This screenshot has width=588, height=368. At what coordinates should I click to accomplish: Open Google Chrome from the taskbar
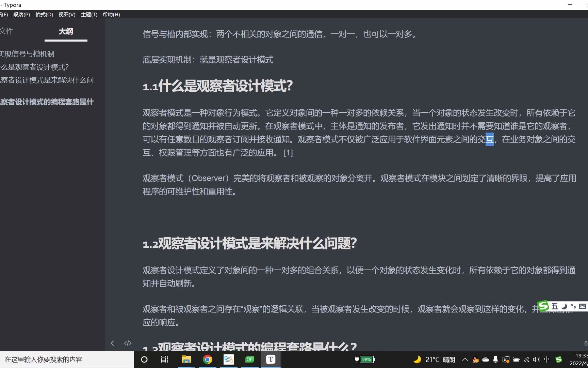click(207, 359)
